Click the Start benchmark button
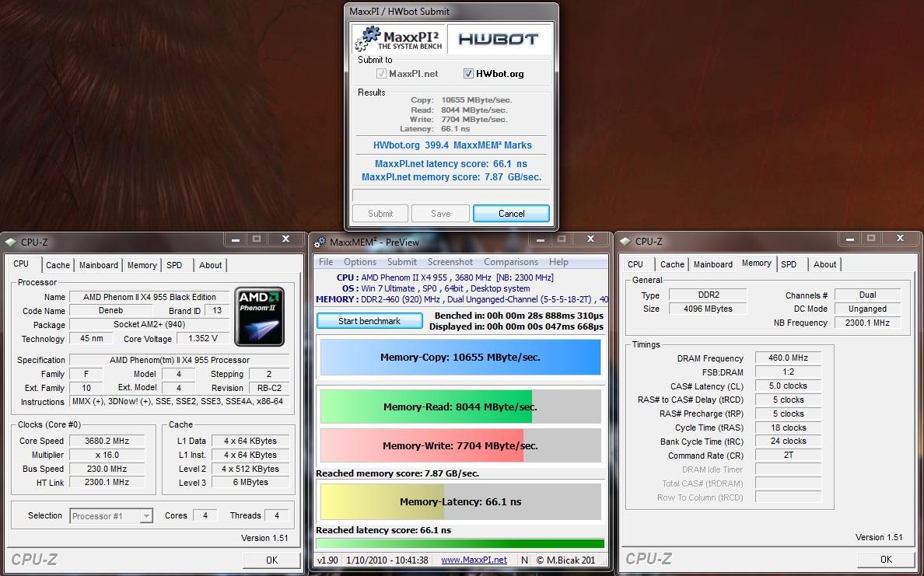924x576 pixels. [x=369, y=321]
